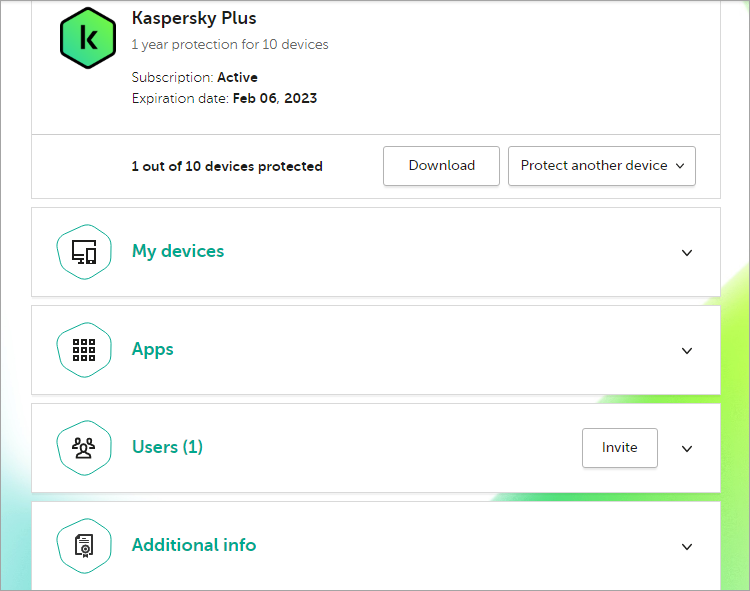
Task: Select the Users (1) heading
Action: click(167, 447)
